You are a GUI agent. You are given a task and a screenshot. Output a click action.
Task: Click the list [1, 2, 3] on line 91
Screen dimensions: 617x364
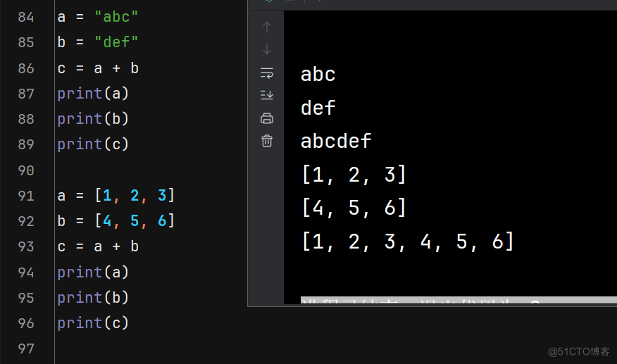click(x=135, y=195)
